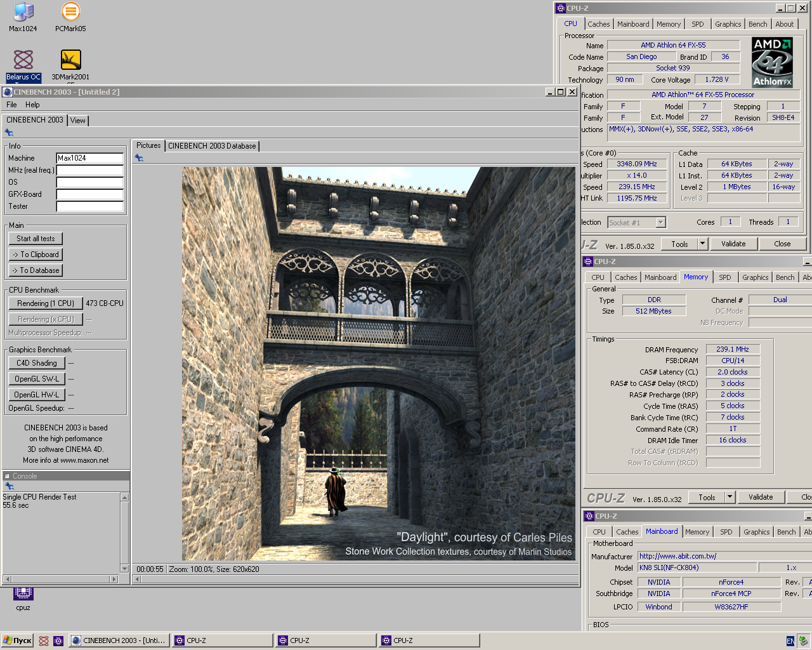Click Tools button in top CPU-Z window
The image size is (812, 650).
click(x=679, y=244)
